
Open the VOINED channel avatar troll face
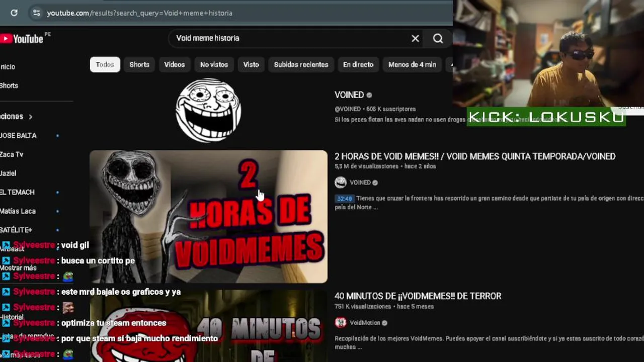(208, 110)
